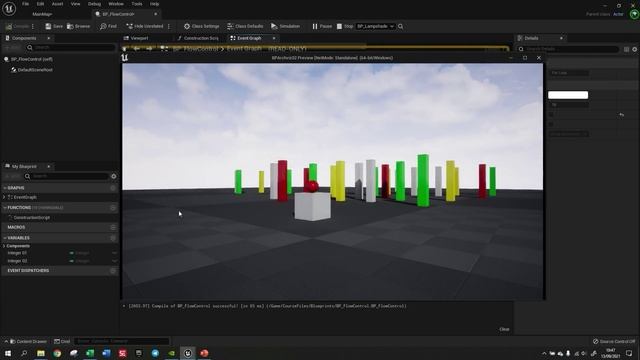This screenshot has height=360, width=640.
Task: Click the Simulation button
Action: (285, 26)
